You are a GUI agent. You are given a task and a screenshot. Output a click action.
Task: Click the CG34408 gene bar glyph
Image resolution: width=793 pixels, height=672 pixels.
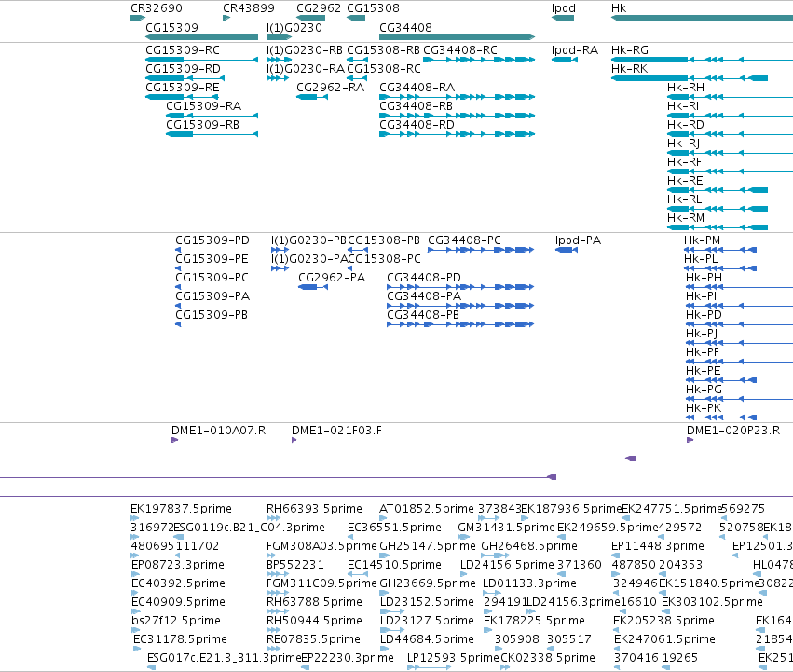458,37
